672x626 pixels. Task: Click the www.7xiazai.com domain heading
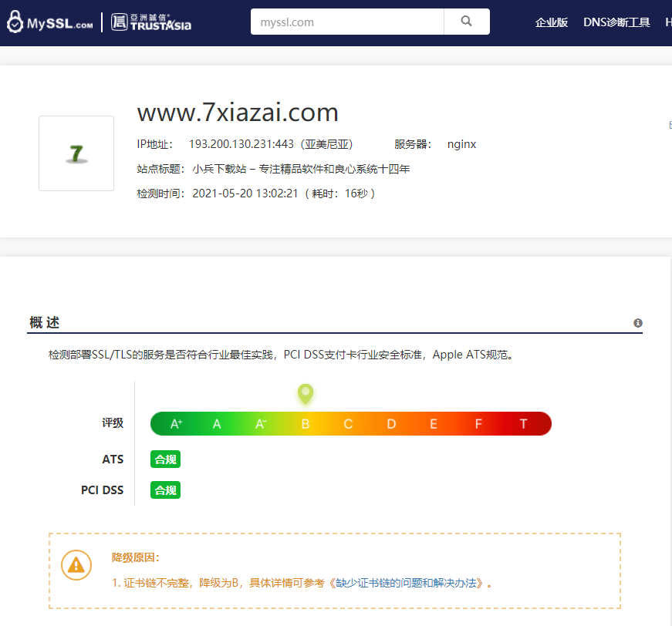coord(237,112)
